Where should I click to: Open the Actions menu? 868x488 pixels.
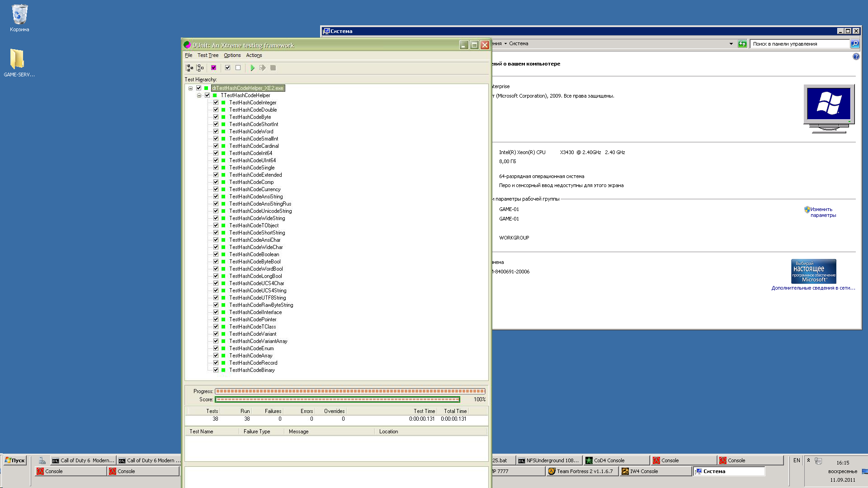tap(254, 55)
